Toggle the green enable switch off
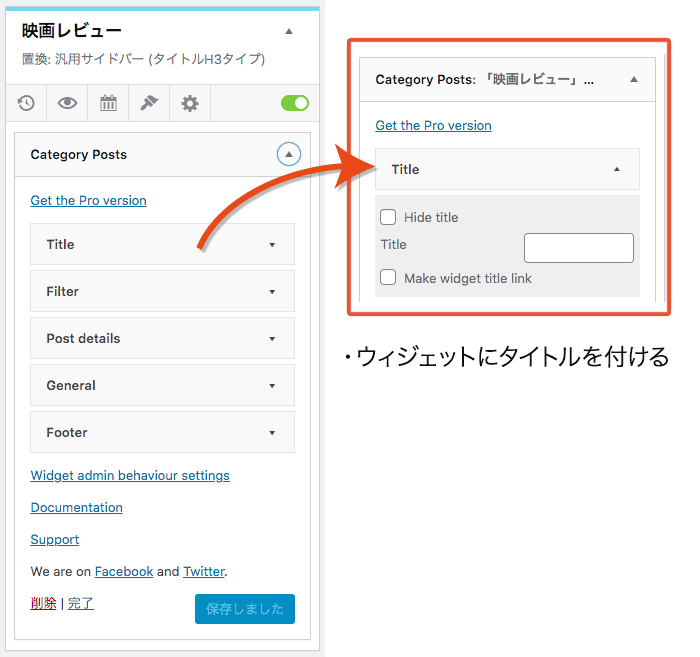 pyautogui.click(x=295, y=103)
